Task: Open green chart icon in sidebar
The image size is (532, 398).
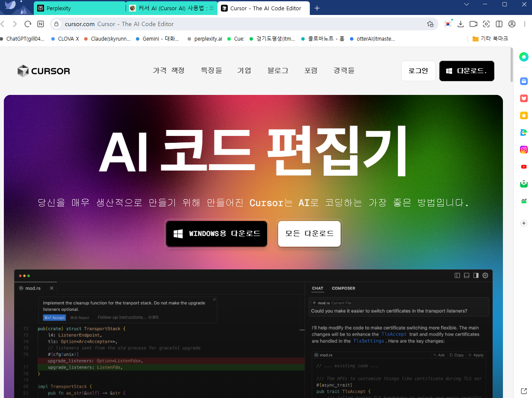Action: click(524, 201)
